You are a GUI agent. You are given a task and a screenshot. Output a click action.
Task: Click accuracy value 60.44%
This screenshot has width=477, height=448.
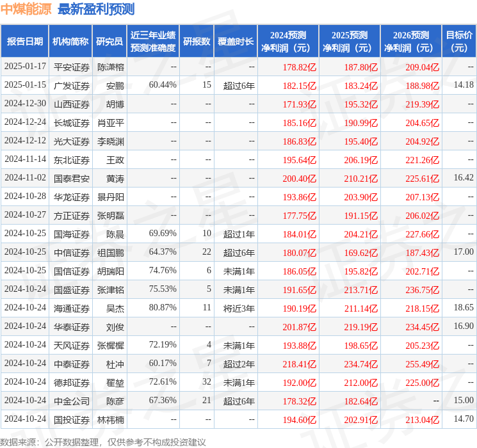coord(163,85)
